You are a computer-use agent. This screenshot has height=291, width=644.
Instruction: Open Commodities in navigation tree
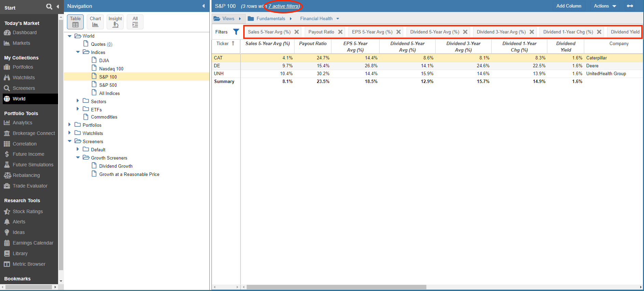(x=104, y=117)
